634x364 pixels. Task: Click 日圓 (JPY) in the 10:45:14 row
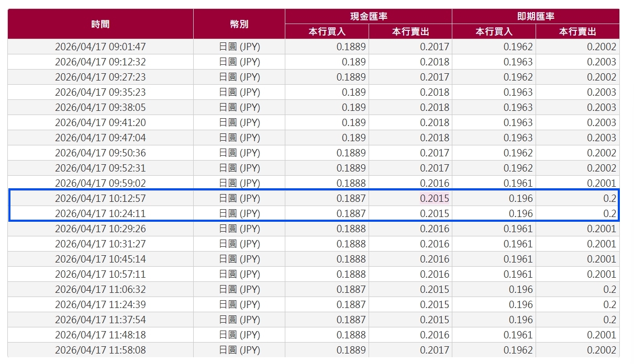tap(239, 259)
